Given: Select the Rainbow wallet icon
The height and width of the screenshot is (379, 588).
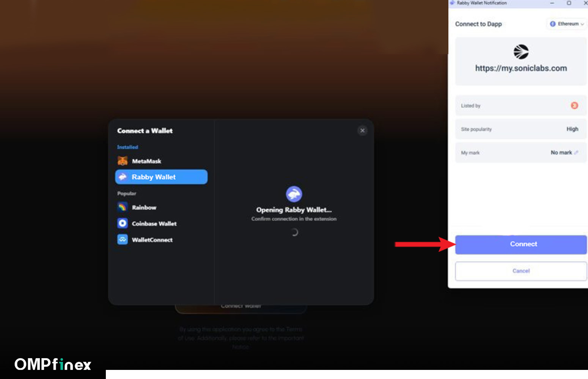Looking at the screenshot, I should [x=122, y=207].
